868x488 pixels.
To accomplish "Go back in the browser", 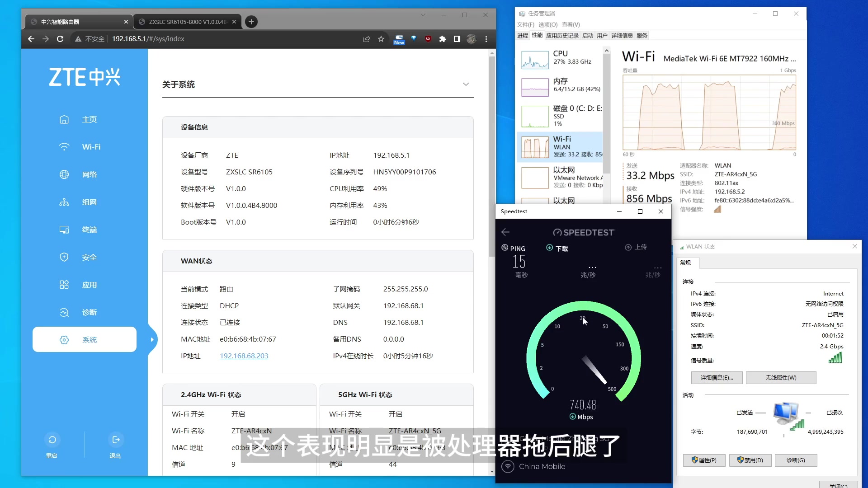I will 31,39.
